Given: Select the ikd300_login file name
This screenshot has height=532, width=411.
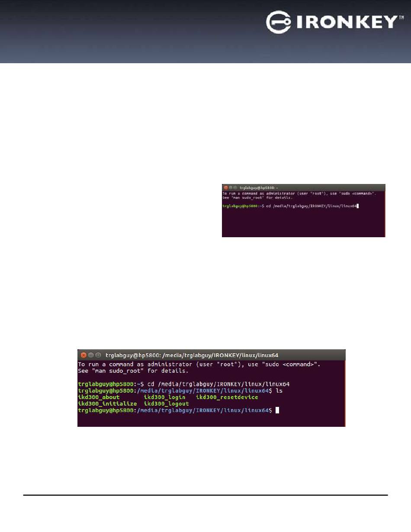Looking at the screenshot, I should click(x=165, y=397).
